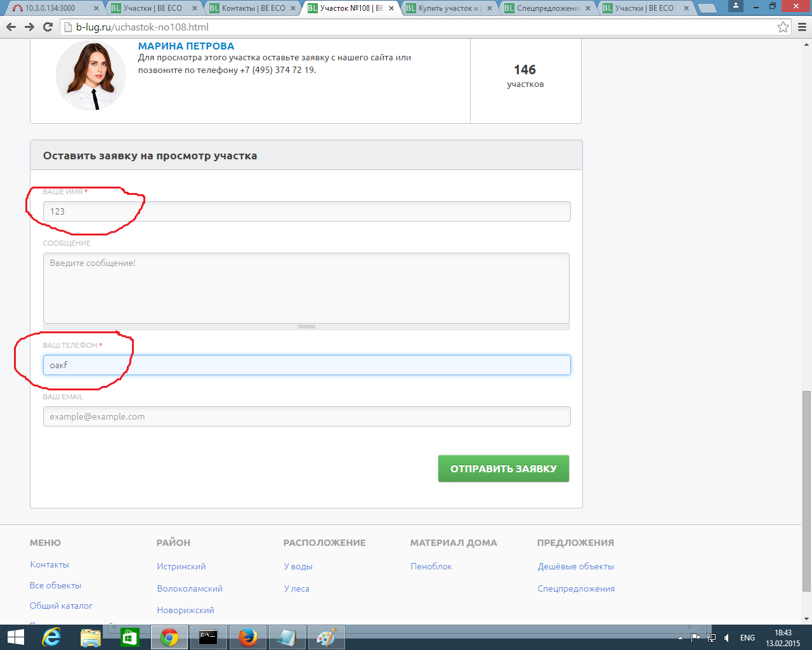Open Internet Explorer from the taskbar

[x=51, y=637]
